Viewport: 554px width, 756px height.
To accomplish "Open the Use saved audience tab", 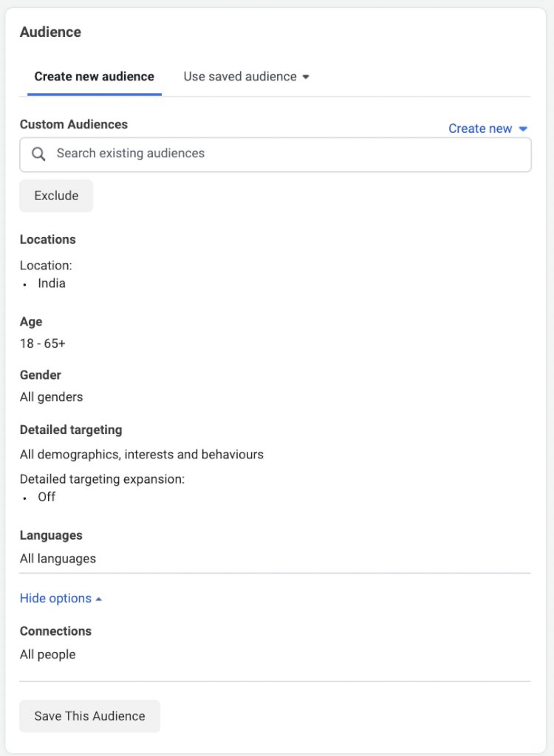I will (x=246, y=77).
